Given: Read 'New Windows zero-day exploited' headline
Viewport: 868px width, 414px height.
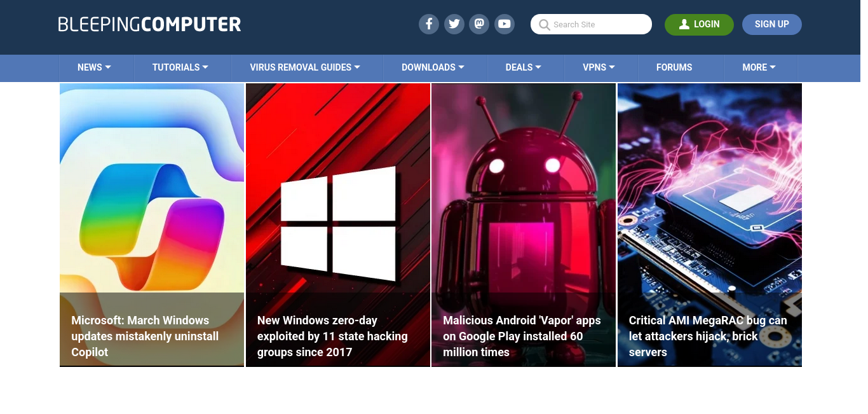Looking at the screenshot, I should 332,336.
